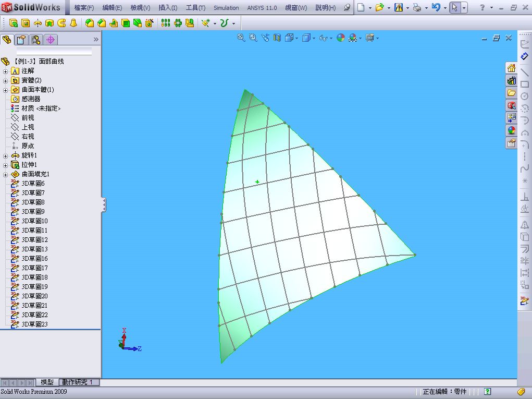Click the Shell feature icon
The image size is (532, 399).
point(126,23)
